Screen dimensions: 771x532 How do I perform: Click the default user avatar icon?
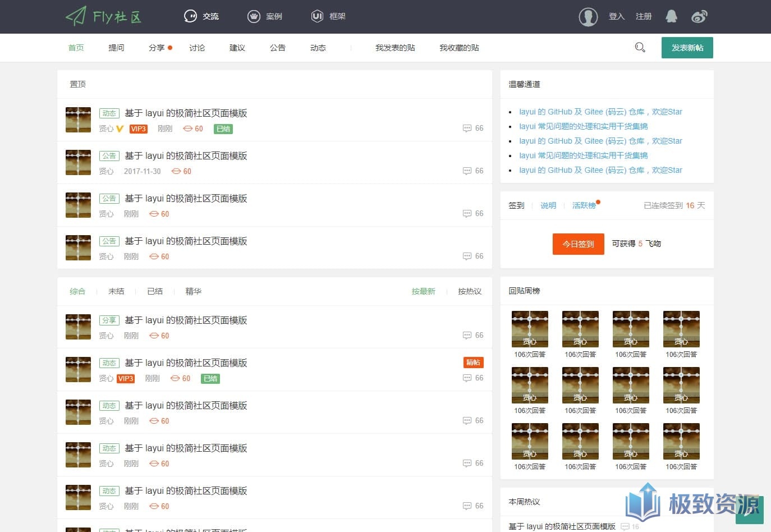(588, 17)
